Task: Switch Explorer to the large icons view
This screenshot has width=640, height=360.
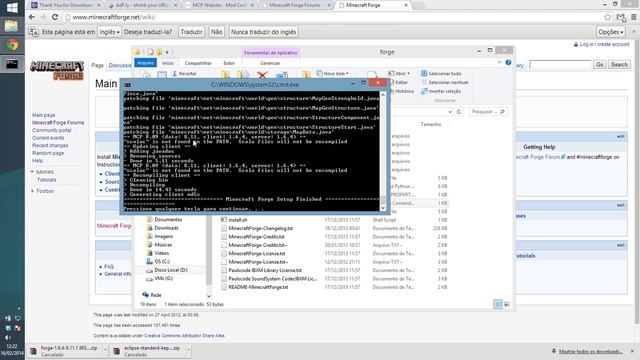Action: (507, 304)
